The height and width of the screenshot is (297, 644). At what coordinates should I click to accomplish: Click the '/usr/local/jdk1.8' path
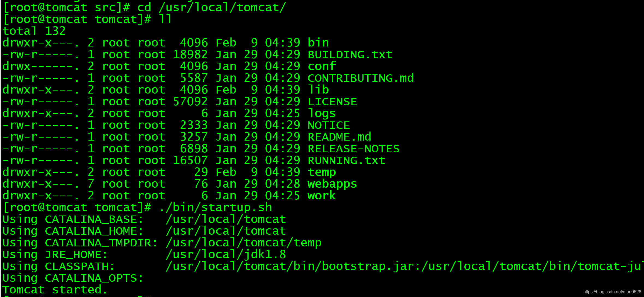tap(226, 255)
